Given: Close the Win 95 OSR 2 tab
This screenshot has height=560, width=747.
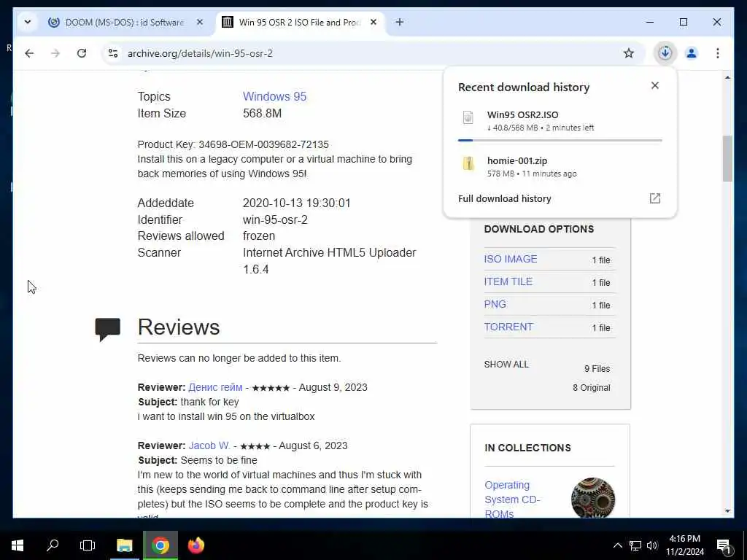Looking at the screenshot, I should pyautogui.click(x=374, y=23).
